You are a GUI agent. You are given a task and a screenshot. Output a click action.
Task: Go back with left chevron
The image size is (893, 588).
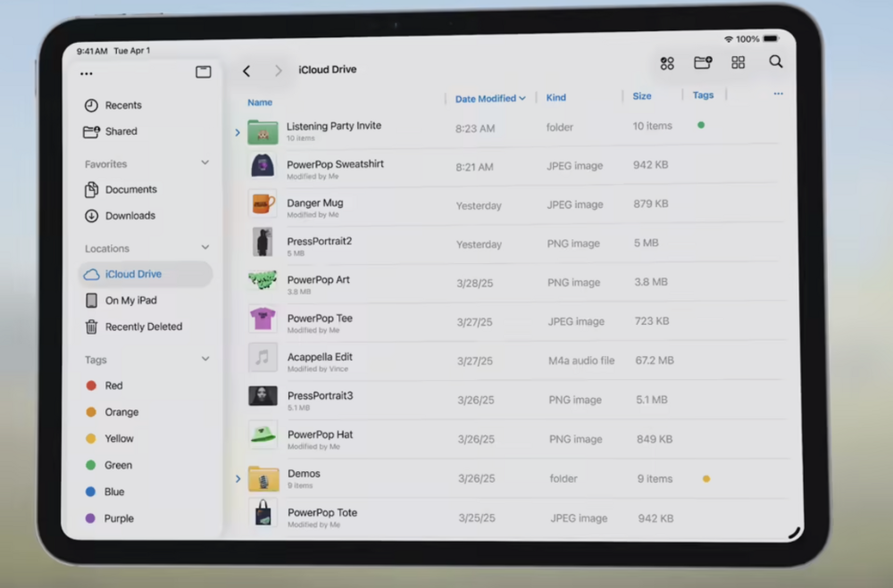[246, 71]
